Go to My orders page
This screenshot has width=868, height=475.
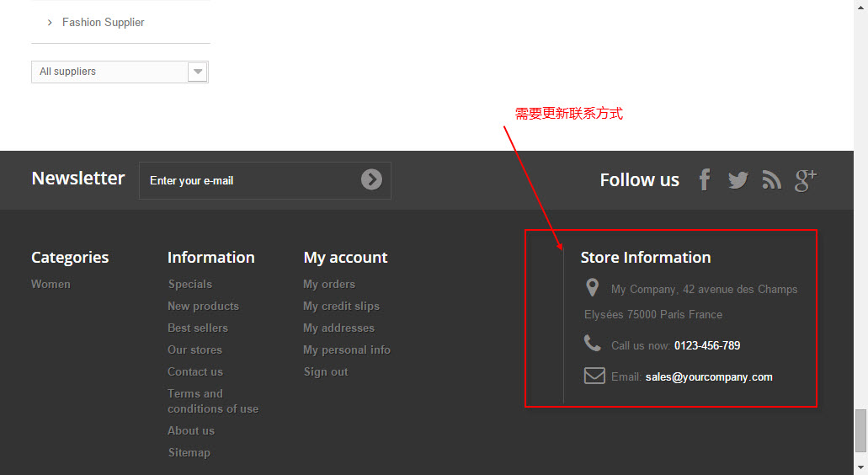click(x=329, y=285)
